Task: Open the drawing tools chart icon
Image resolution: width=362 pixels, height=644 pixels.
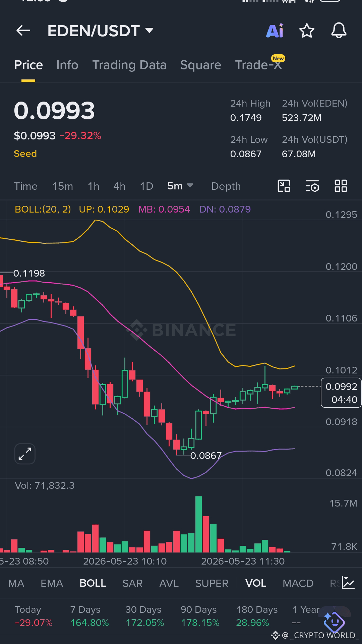Action: pyautogui.click(x=284, y=186)
